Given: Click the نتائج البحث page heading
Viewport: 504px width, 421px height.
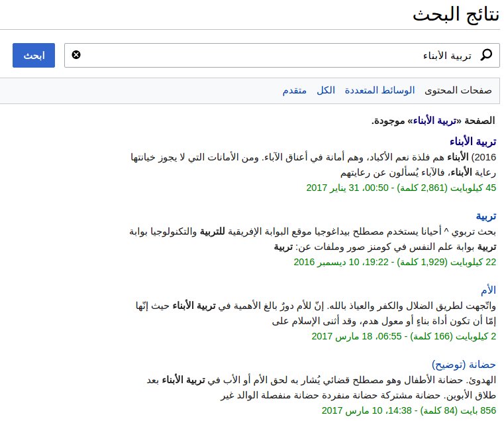Looking at the screenshot, I should coord(456,15).
